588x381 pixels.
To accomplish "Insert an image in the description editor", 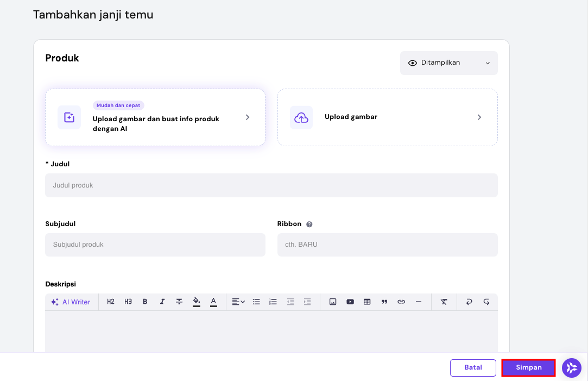I will point(333,302).
